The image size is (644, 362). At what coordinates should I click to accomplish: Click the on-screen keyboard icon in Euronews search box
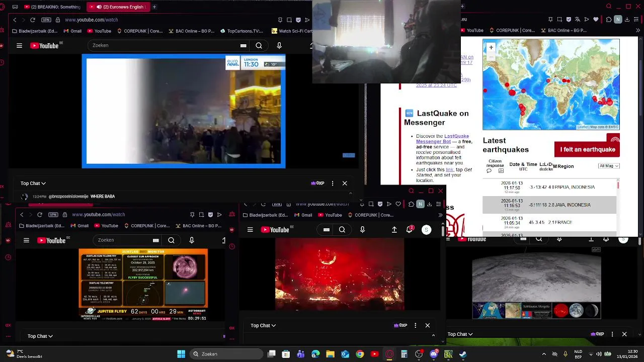point(244,45)
